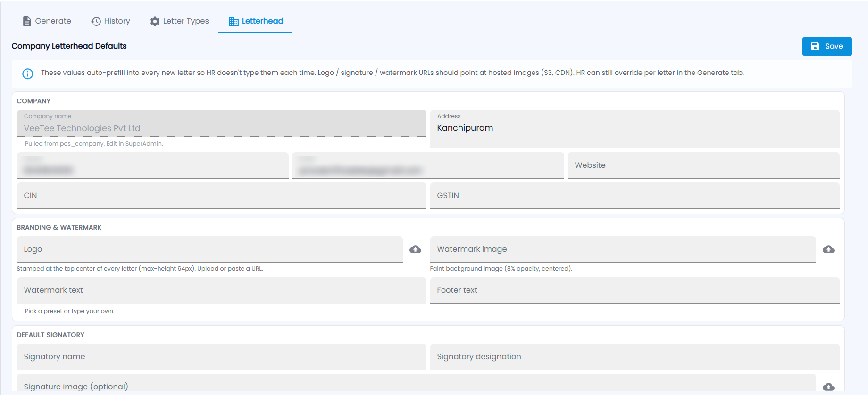Screen dimensions: 868x395
Task: Click the COMPANY section title
Action: 33,101
